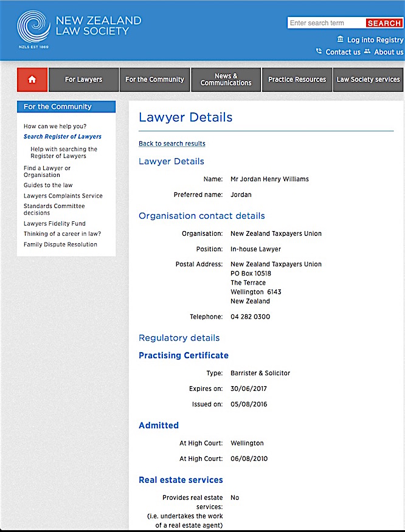Open Lawyers Fidelity Fund link

pyautogui.click(x=54, y=224)
